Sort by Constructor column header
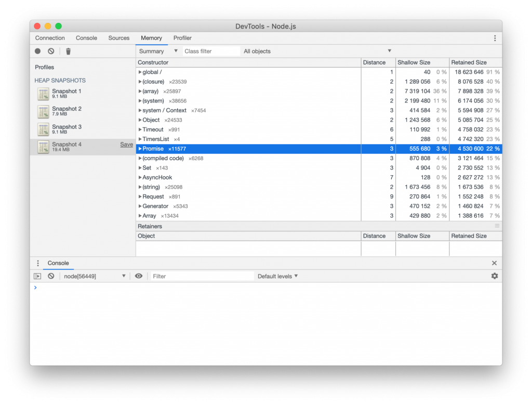Image resolution: width=532 pixels, height=405 pixels. 248,62
